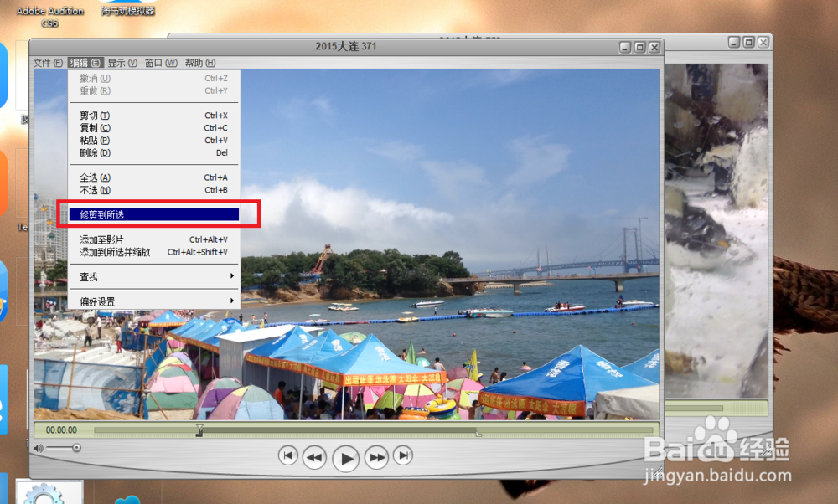Open the 编辑 menu in menu bar

click(x=85, y=63)
